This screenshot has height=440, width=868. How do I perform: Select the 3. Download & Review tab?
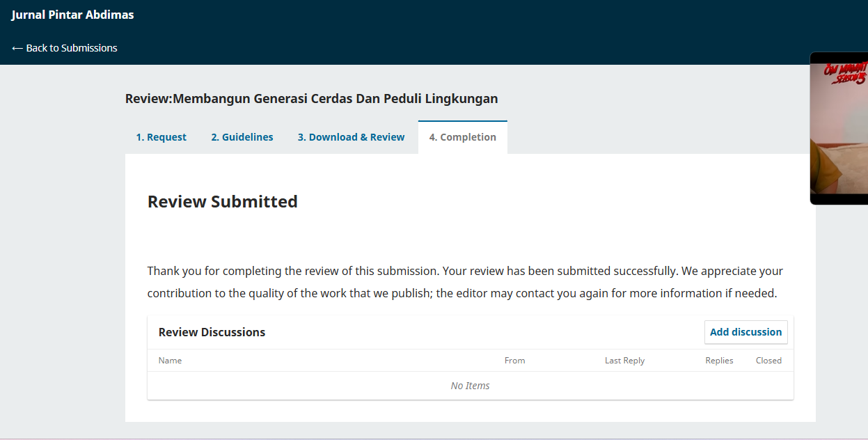pos(351,137)
